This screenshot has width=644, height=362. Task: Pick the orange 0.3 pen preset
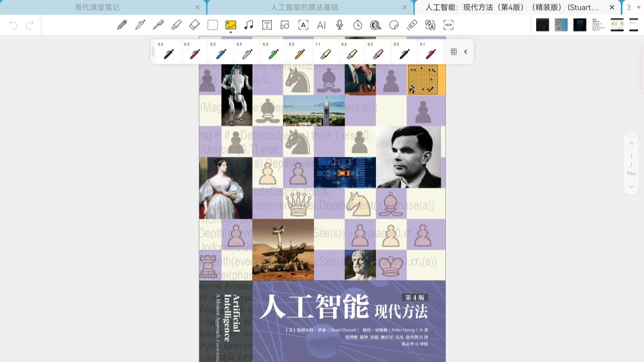pyautogui.click(x=299, y=52)
